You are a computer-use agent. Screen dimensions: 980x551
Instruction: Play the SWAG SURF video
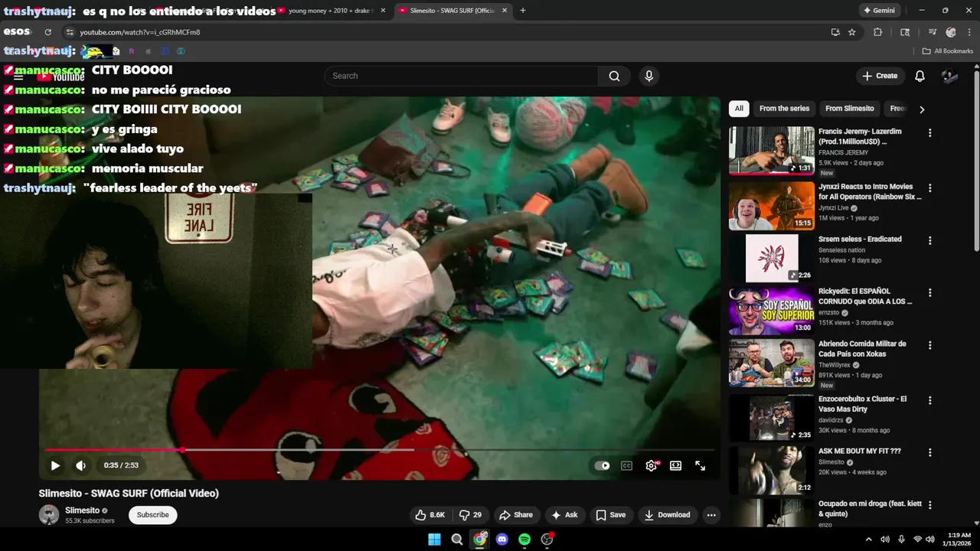pos(55,465)
